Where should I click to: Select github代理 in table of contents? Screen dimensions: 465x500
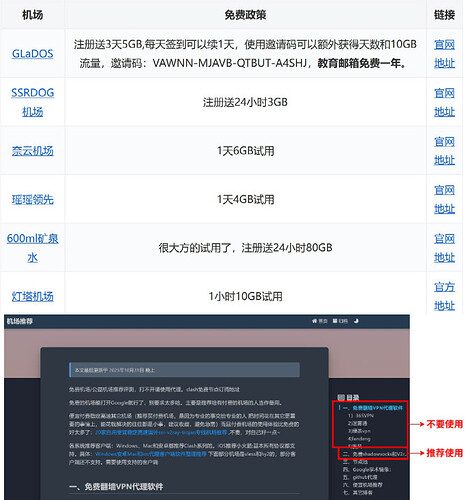point(360,477)
